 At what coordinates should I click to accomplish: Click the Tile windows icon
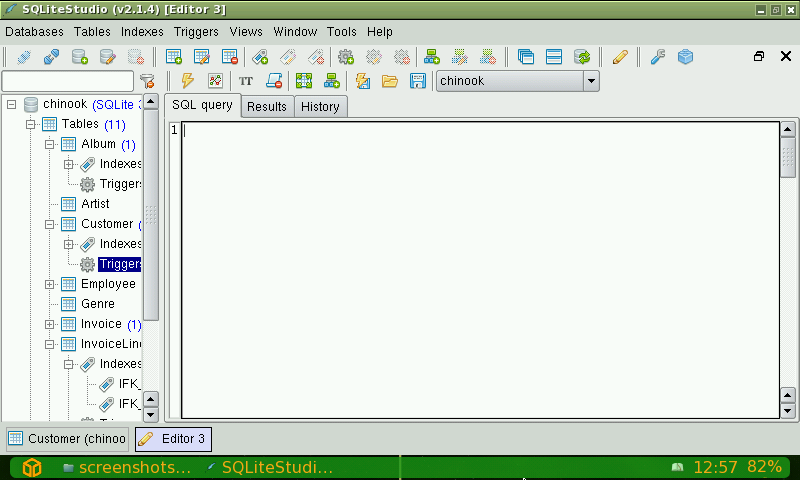(x=554, y=57)
